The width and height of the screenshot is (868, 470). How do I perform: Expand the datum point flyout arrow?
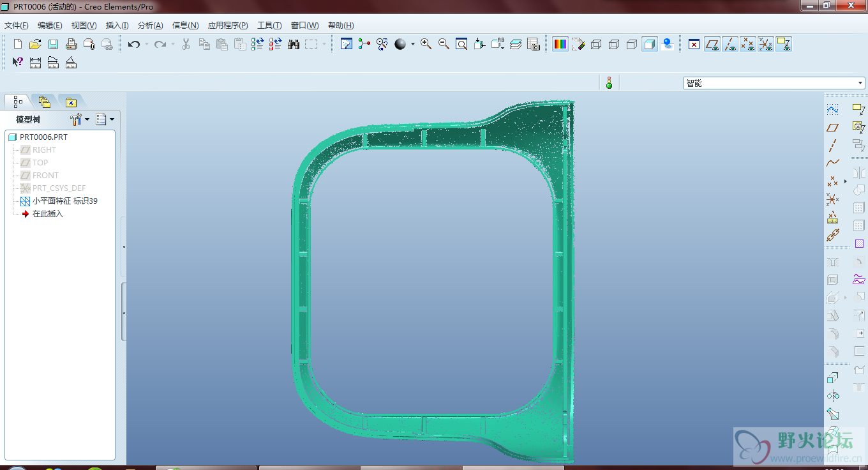846,181
